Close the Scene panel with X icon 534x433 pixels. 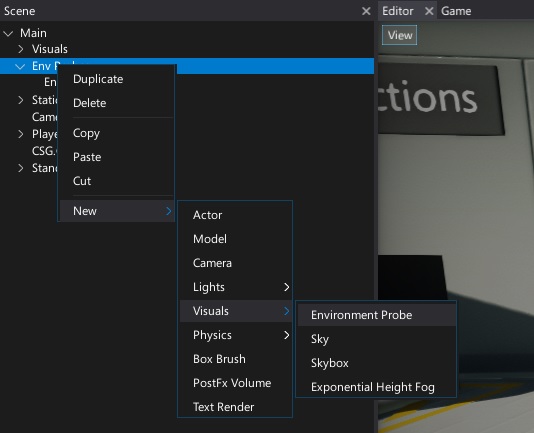point(366,11)
